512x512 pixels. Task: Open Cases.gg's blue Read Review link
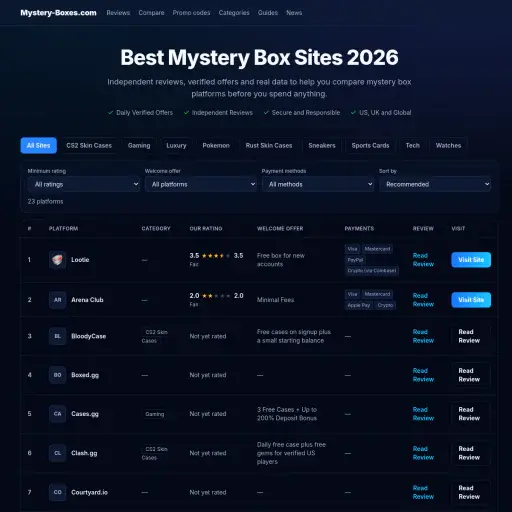coord(423,414)
